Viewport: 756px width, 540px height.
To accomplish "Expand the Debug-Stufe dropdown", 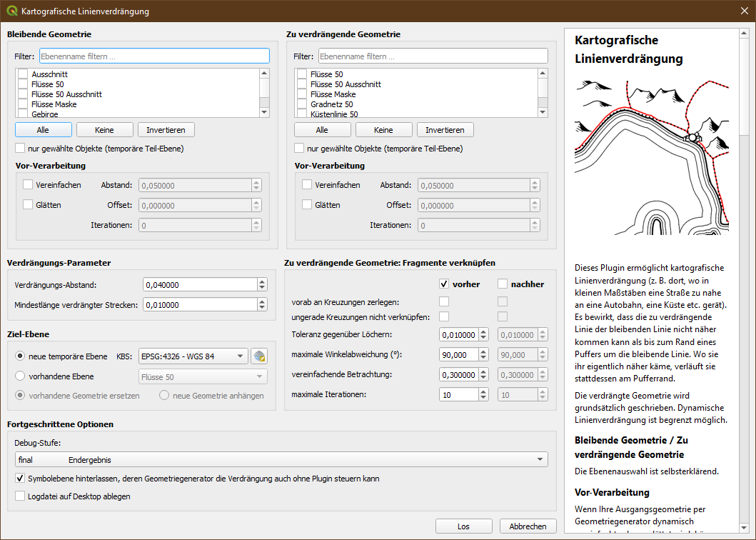I will [281, 460].
